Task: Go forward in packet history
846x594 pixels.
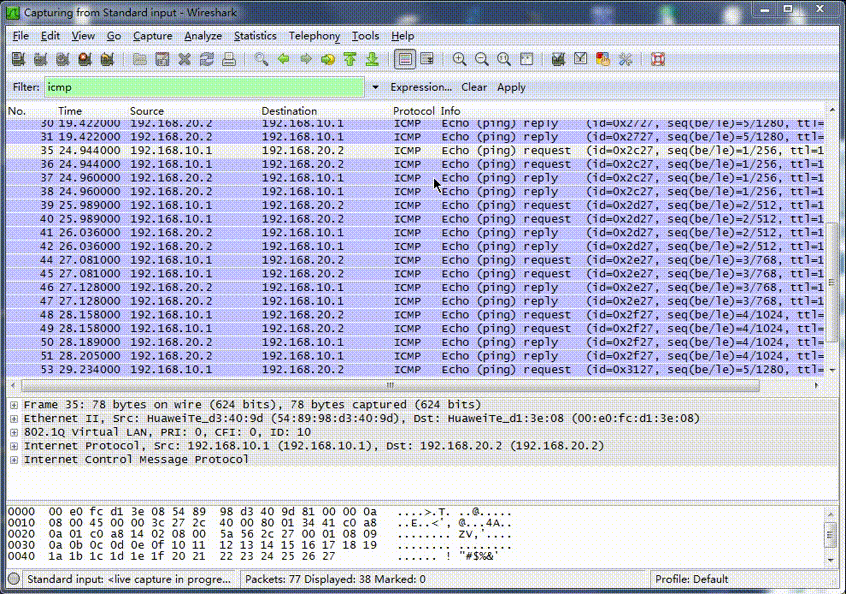Action: [x=306, y=59]
